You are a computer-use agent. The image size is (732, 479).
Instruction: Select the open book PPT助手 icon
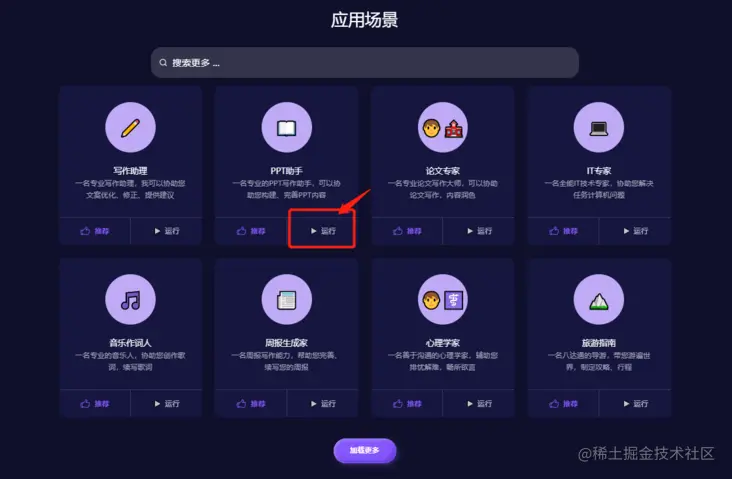tap(287, 127)
